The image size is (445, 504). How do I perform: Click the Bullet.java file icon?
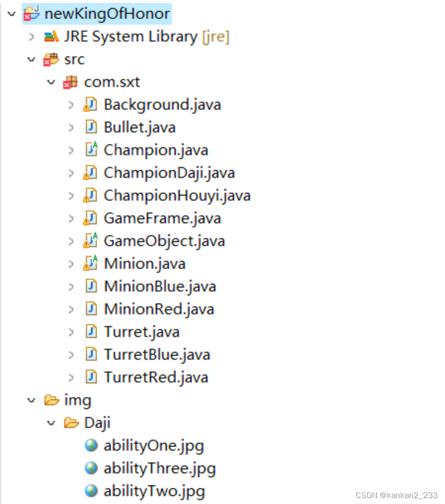(91, 127)
